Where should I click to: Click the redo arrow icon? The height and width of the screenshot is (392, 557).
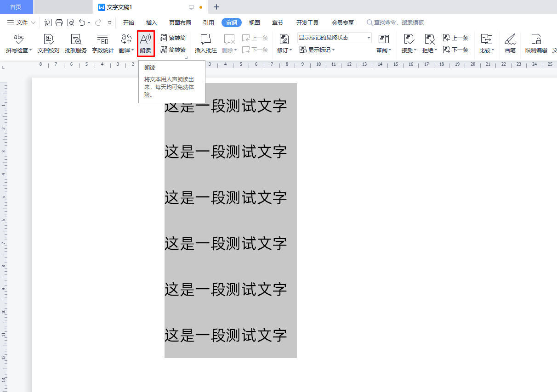98,22
